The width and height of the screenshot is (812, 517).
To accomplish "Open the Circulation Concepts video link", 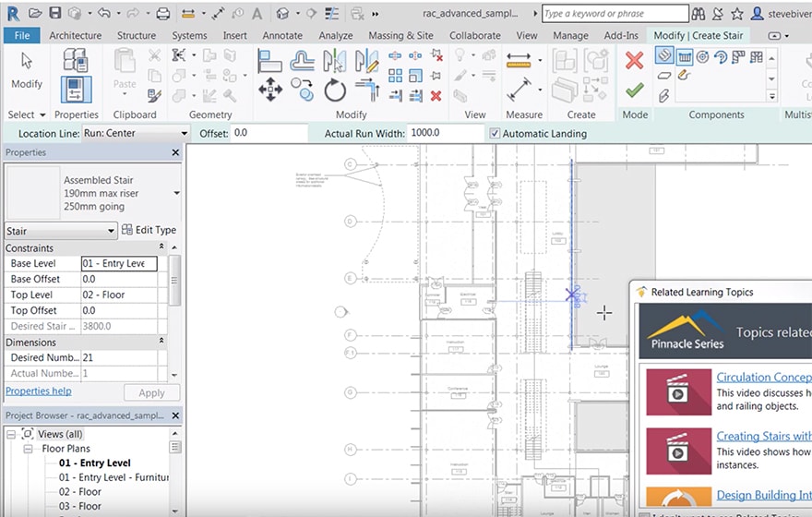I will point(764,377).
